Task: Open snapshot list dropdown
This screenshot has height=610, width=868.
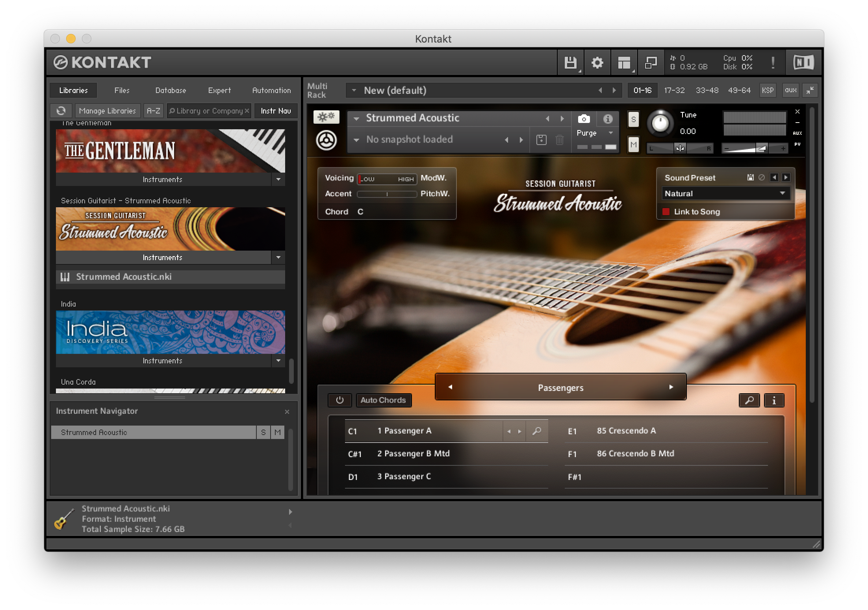Action: coord(356,140)
